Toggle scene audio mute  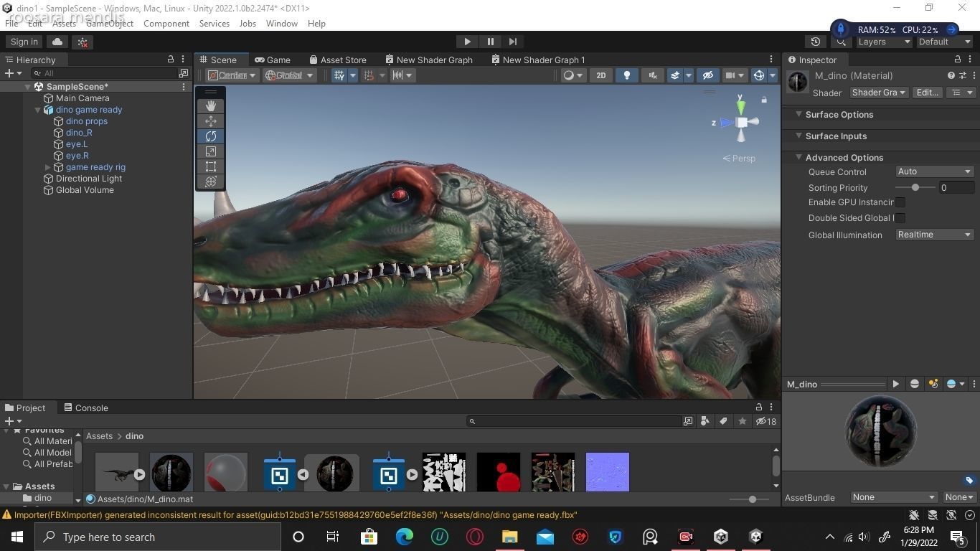[653, 75]
